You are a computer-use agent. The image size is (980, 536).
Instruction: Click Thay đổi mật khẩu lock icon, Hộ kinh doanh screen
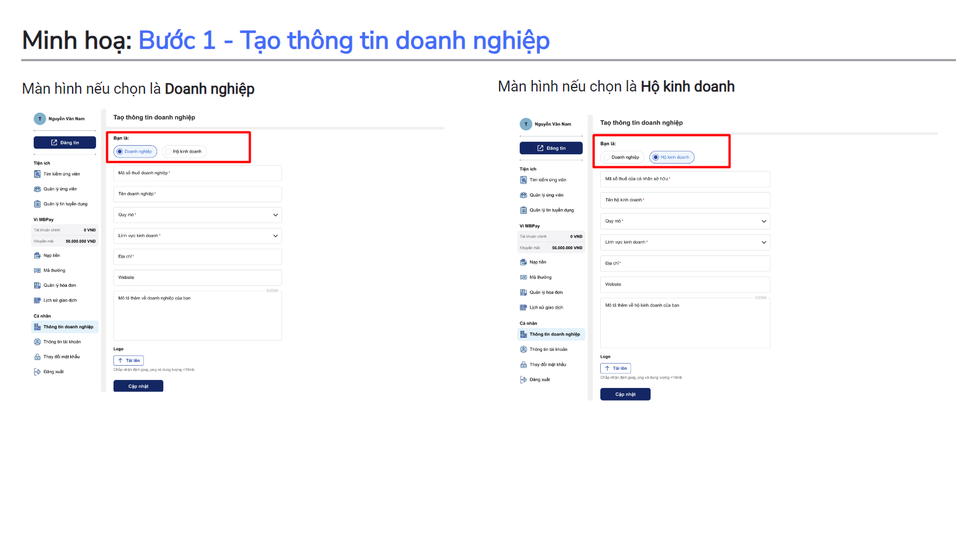point(523,365)
